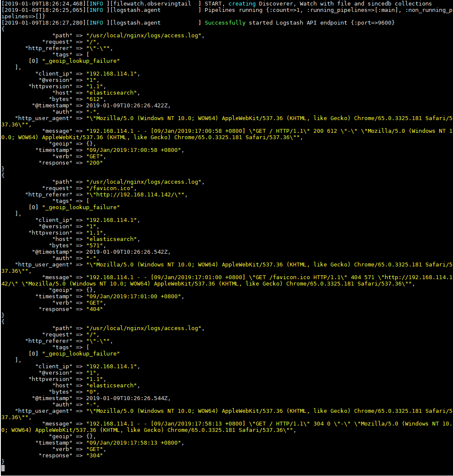Click the "{:count=>1," text
The height and width of the screenshot is (476, 453).
coord(285,10)
